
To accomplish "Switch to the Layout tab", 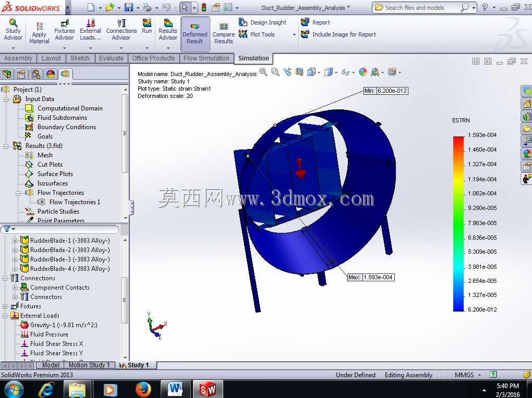I will tap(51, 58).
